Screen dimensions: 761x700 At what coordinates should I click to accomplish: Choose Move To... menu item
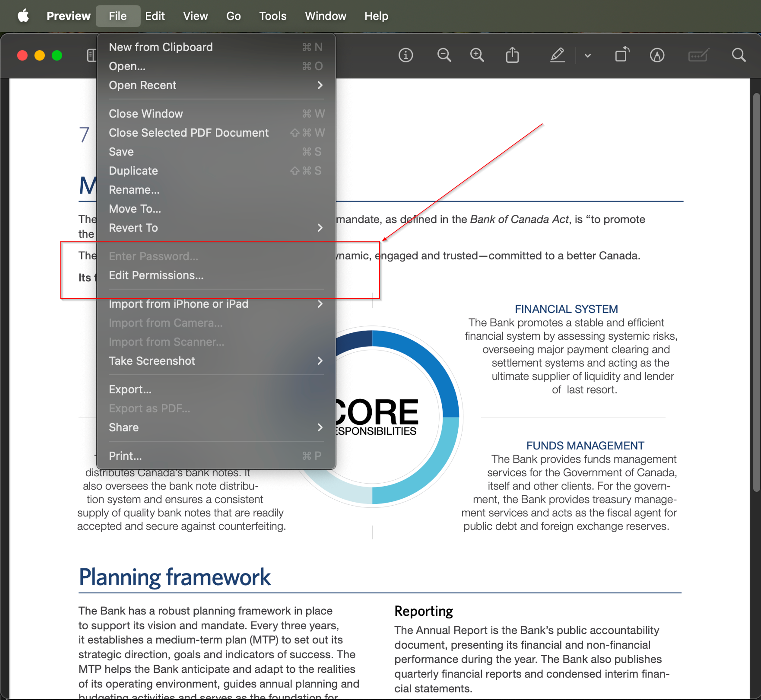[x=216, y=209]
